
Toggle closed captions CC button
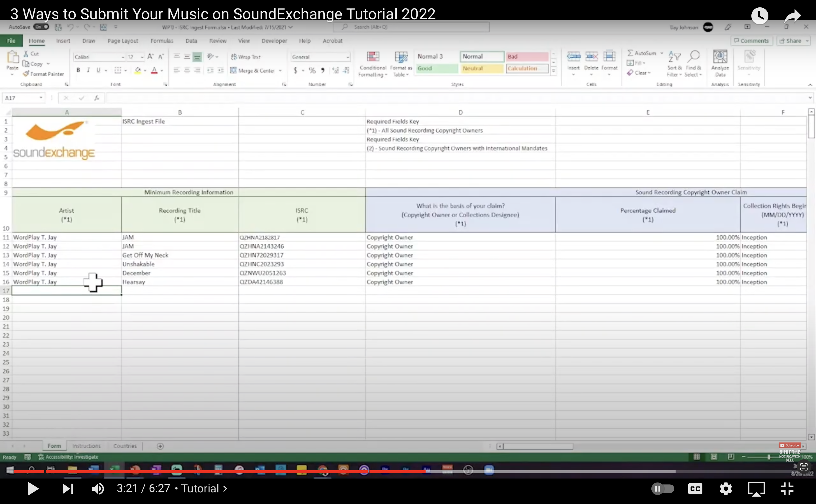pyautogui.click(x=695, y=489)
